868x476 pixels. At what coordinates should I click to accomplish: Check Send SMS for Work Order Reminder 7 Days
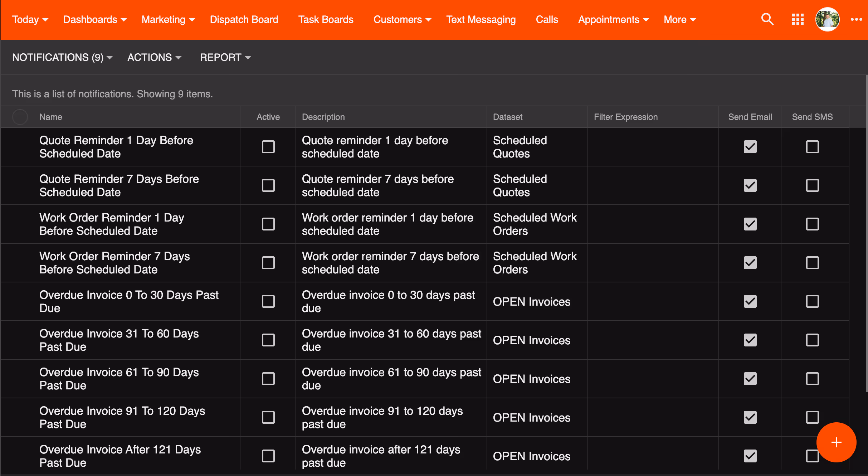tap(812, 263)
